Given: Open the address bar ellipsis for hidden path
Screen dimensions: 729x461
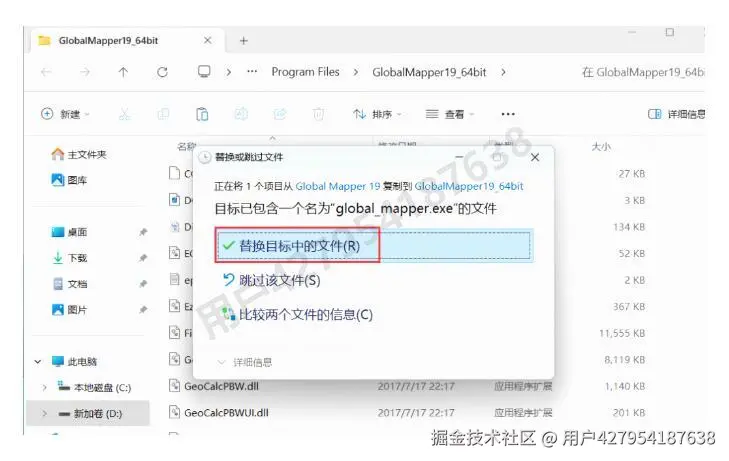Looking at the screenshot, I should coord(252,72).
